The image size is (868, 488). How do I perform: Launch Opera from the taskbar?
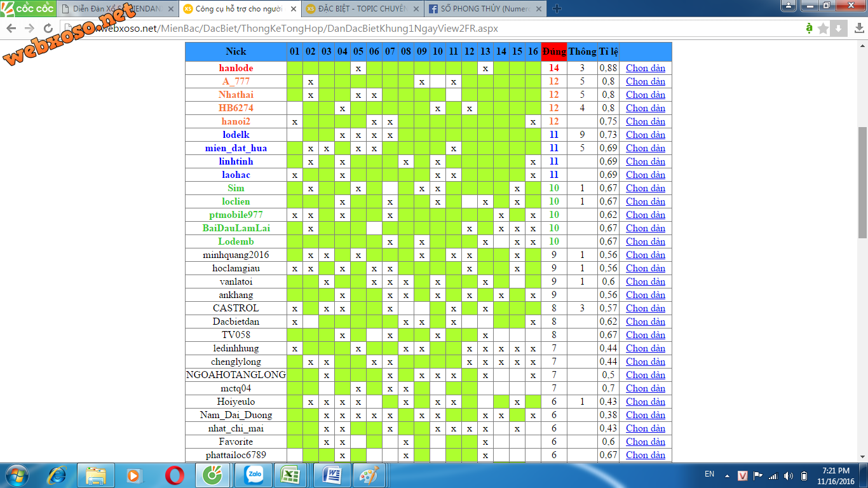(x=175, y=475)
